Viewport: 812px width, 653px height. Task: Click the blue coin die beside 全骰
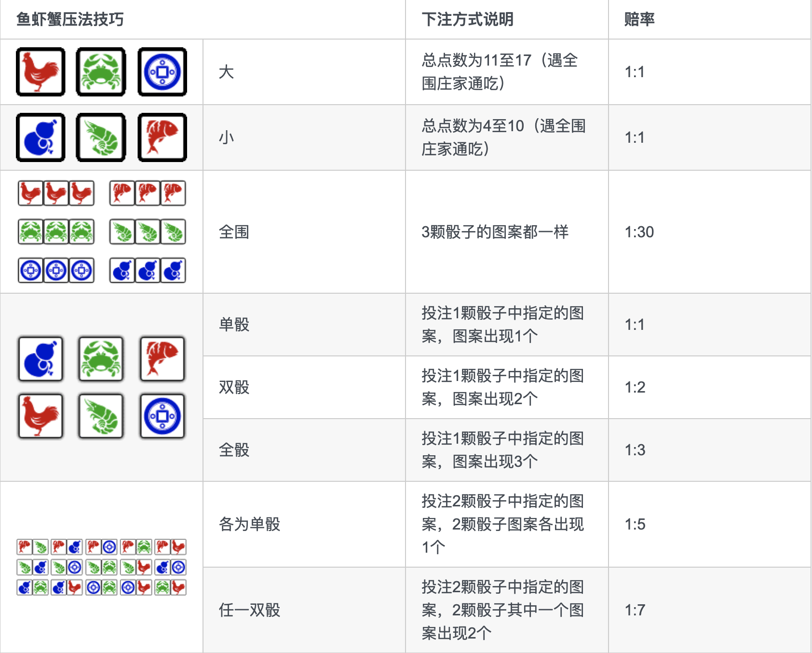(162, 416)
